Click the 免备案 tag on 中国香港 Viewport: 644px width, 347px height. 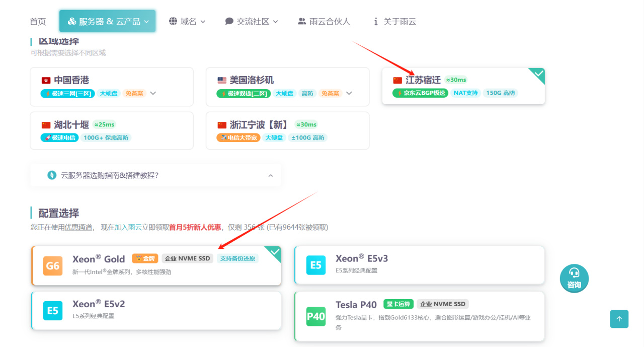[x=134, y=93]
